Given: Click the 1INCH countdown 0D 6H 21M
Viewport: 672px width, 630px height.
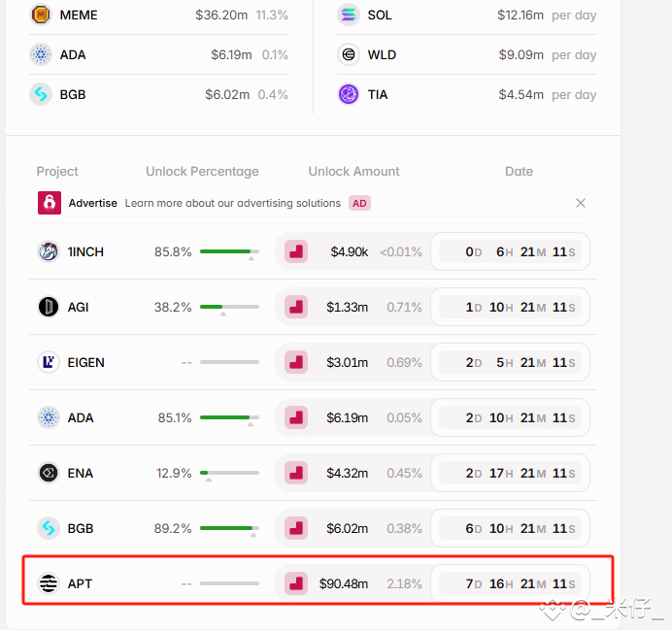Looking at the screenshot, I should click(510, 251).
